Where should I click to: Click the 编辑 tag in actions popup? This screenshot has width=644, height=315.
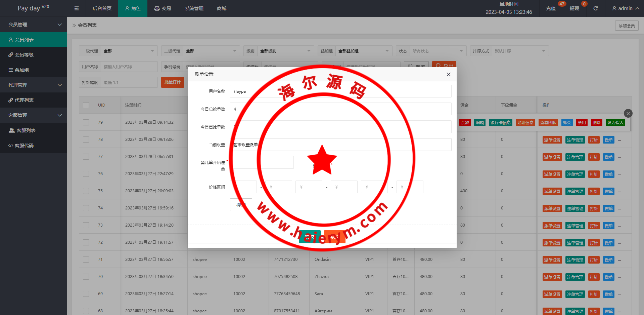coord(480,123)
